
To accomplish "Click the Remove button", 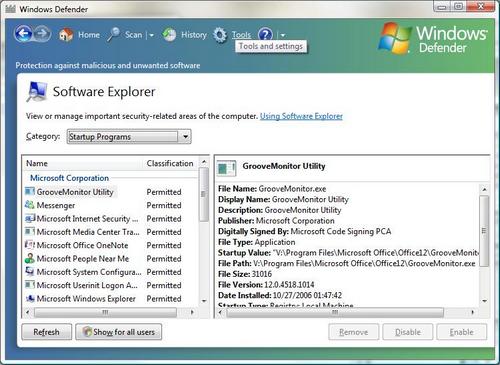I will coord(354,332).
